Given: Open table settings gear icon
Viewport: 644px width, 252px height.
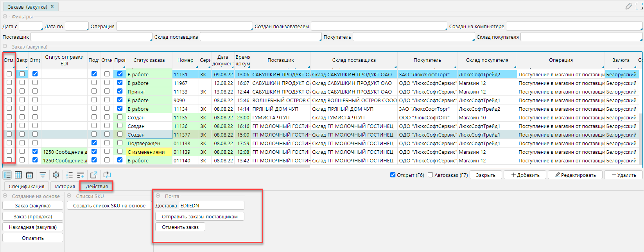Looking at the screenshot, I should [56, 175].
